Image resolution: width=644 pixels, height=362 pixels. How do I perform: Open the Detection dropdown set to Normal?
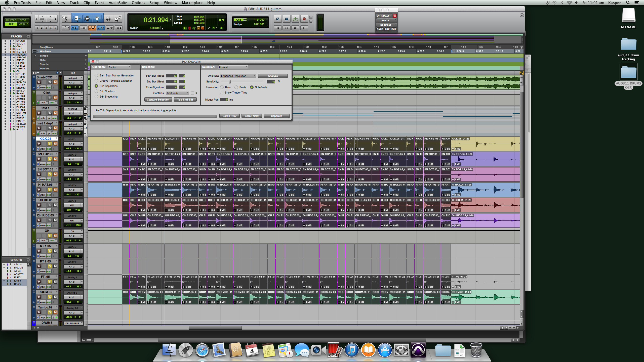pyautogui.click(x=233, y=67)
